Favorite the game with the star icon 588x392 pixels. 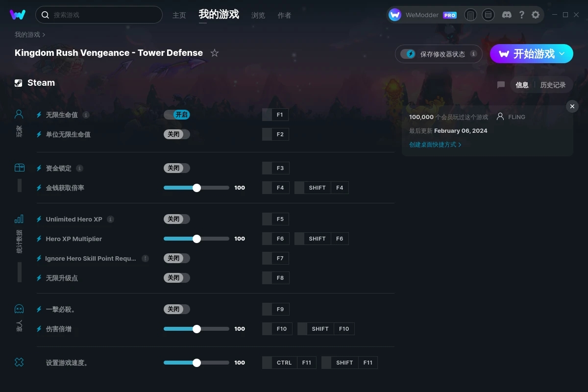click(x=215, y=53)
